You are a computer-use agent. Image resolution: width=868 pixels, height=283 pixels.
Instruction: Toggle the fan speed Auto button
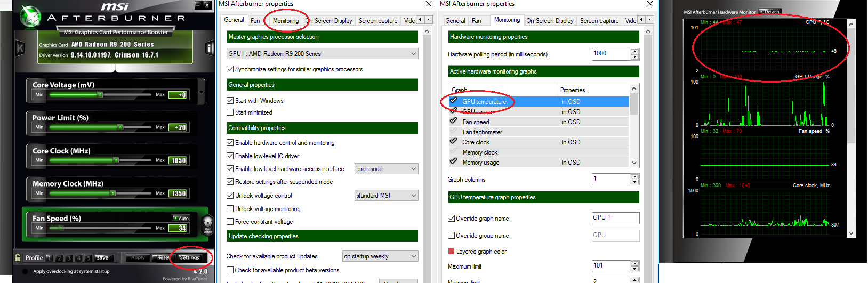(181, 218)
